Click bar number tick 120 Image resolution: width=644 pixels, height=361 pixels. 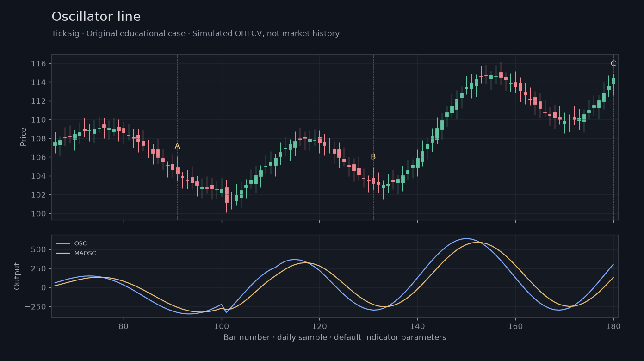click(x=319, y=326)
